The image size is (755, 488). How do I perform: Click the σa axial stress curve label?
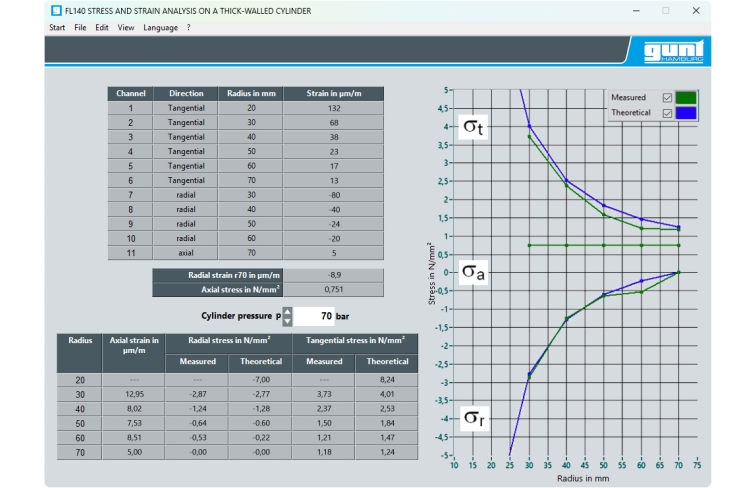click(x=473, y=271)
